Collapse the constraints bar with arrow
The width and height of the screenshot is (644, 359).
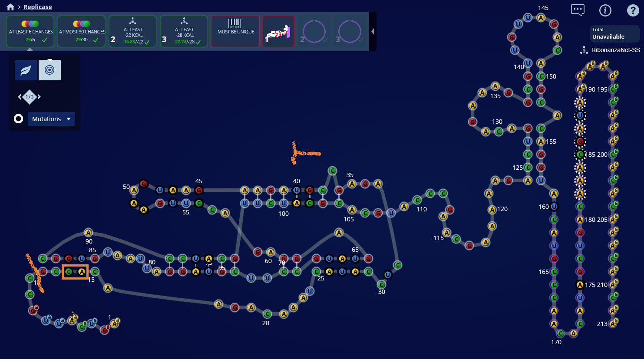coord(373,31)
